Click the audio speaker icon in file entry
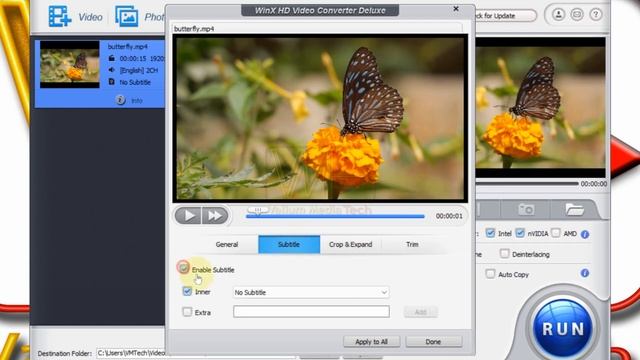 (x=111, y=70)
